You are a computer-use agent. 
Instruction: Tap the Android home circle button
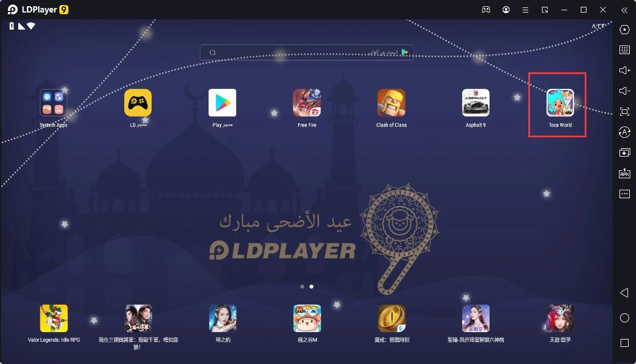625,318
